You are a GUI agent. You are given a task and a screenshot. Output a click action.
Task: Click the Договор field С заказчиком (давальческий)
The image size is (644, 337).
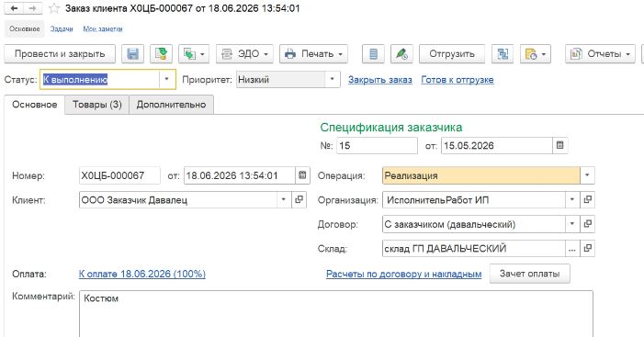pyautogui.click(x=473, y=224)
